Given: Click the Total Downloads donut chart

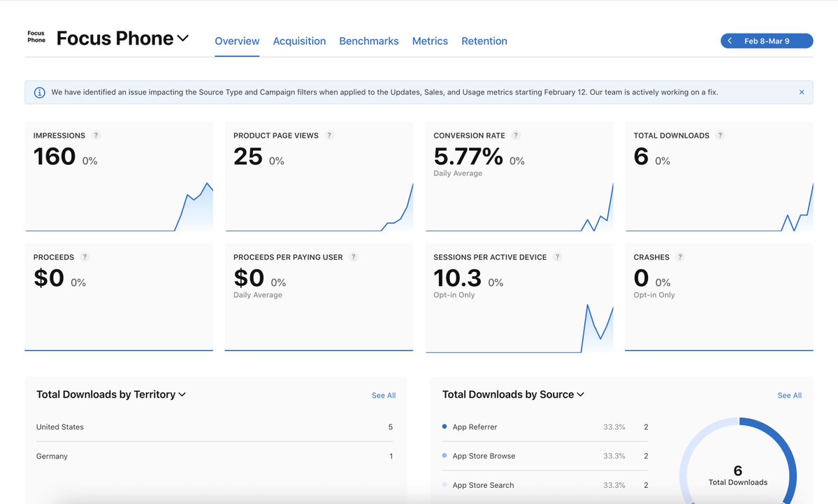Looking at the screenshot, I should click(738, 461).
